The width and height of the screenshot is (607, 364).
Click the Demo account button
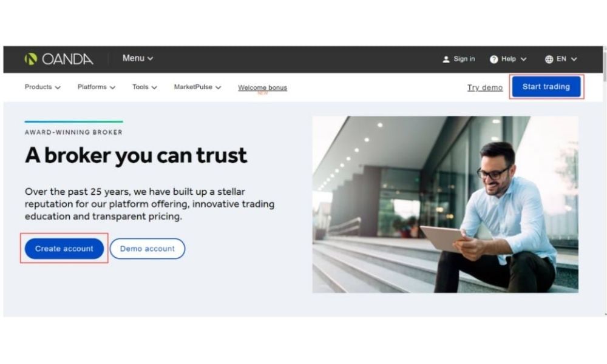tap(147, 248)
